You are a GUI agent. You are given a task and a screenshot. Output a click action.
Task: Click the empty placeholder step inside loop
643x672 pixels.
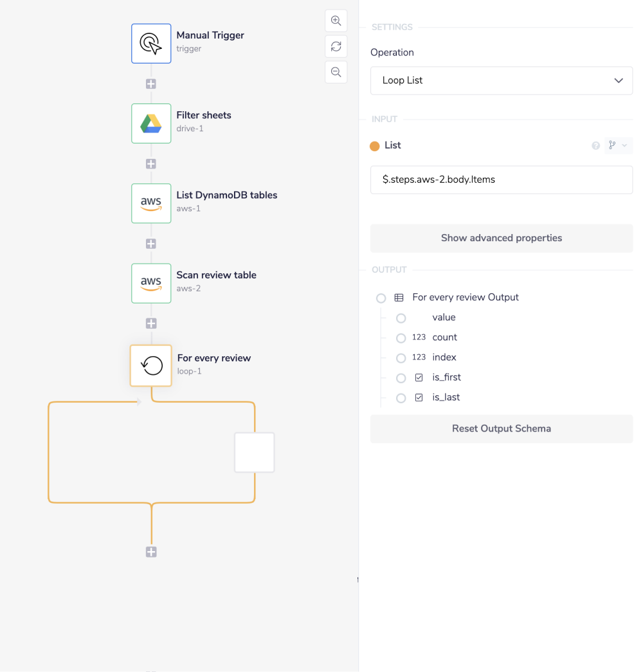pyautogui.click(x=255, y=453)
